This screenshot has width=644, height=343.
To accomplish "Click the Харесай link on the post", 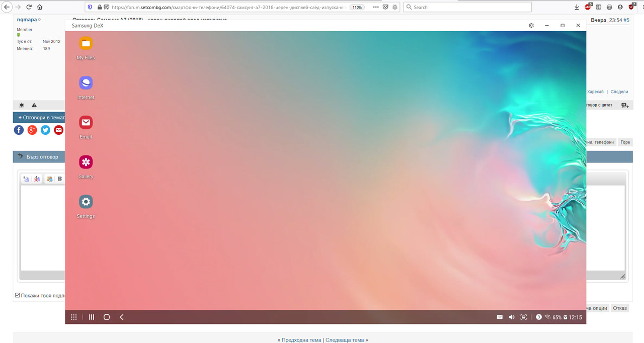I will 595,92.
